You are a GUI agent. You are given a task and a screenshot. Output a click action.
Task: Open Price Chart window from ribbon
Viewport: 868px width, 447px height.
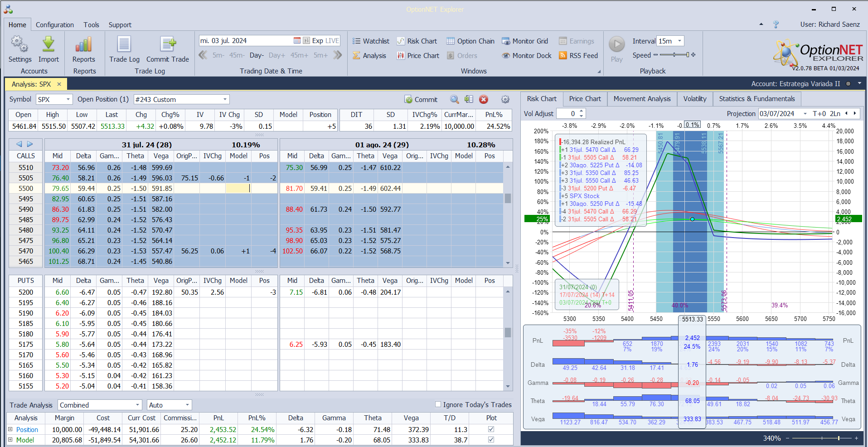pyautogui.click(x=418, y=56)
